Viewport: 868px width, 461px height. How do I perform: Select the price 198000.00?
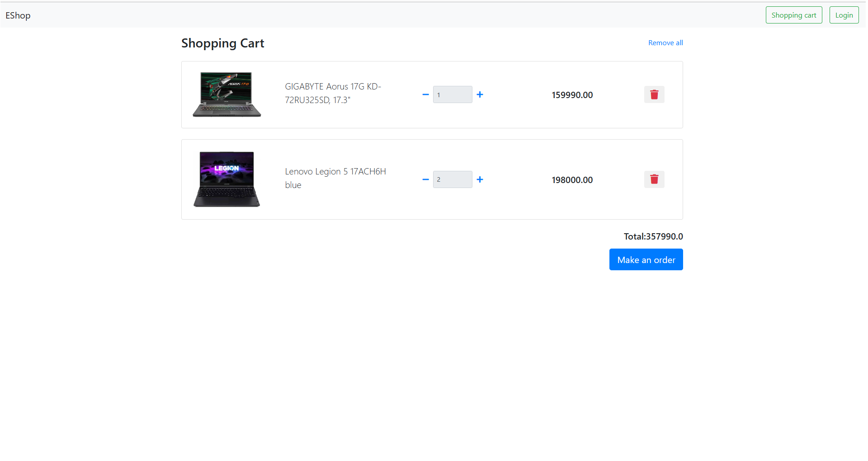(x=572, y=180)
